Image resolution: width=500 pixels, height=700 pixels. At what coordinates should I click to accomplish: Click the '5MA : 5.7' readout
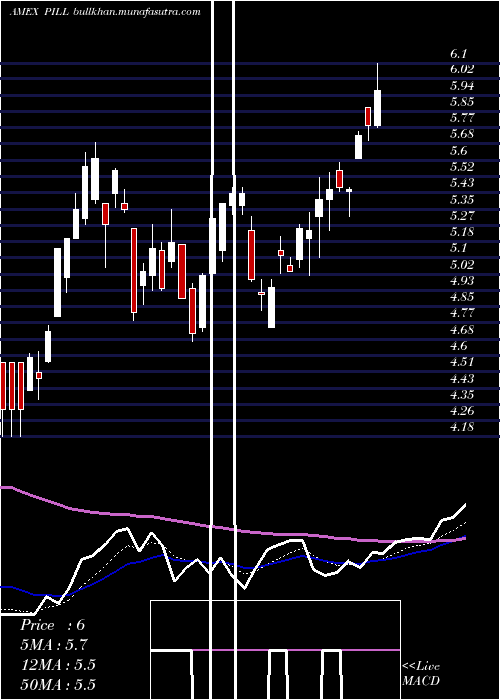tap(54, 645)
